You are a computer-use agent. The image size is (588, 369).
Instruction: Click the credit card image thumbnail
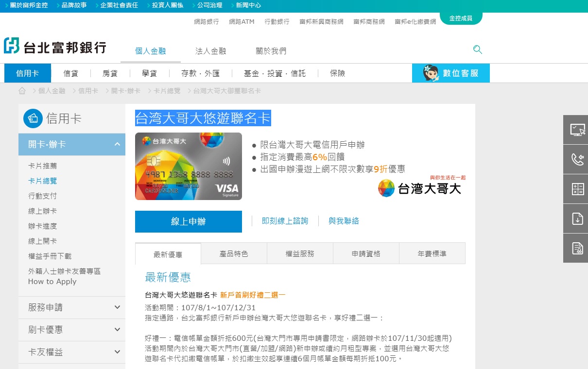[x=189, y=166]
